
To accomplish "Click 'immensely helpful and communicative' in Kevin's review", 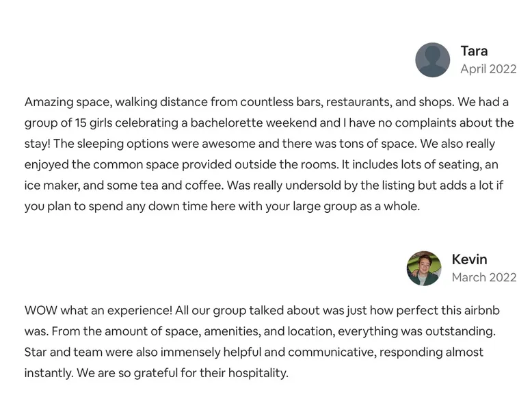I will [x=267, y=352].
